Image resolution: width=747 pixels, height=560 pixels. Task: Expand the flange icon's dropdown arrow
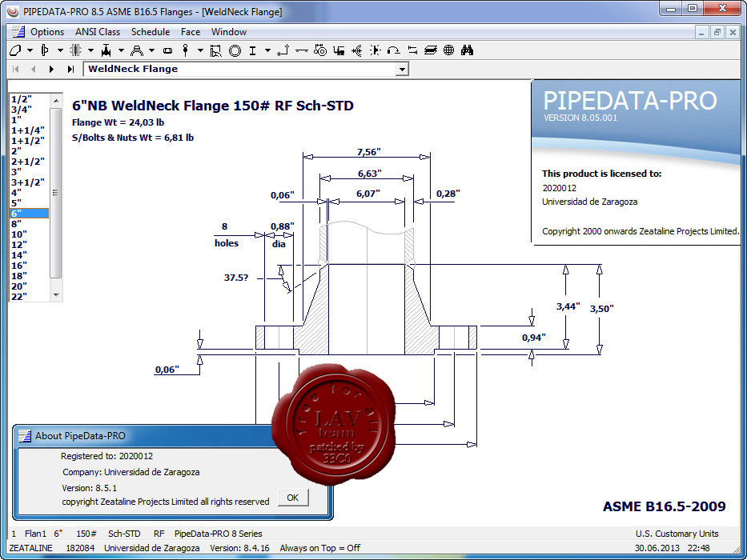click(60, 50)
